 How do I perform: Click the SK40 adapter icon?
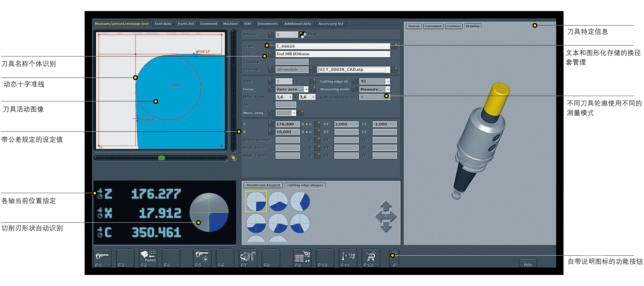tap(303, 35)
